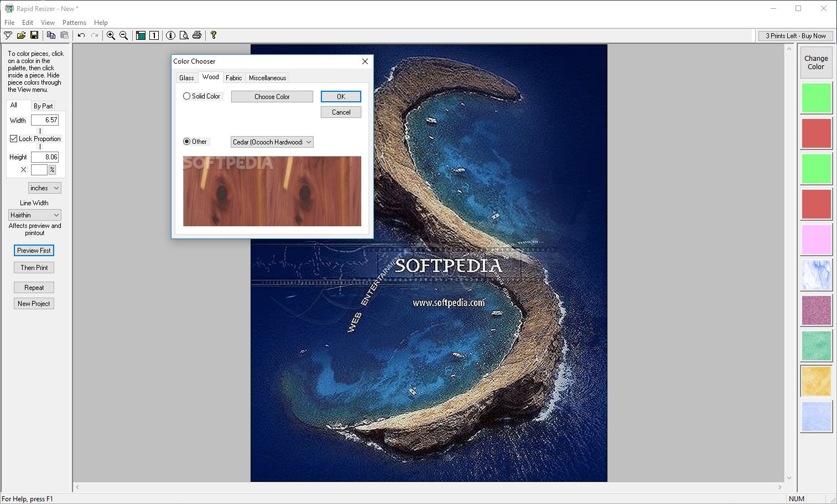Click the Copy toolbar icon

(51, 35)
